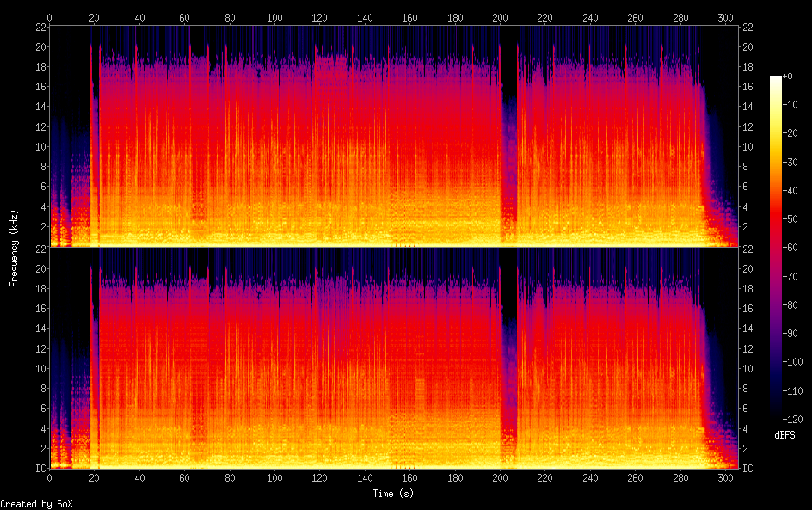Select the 20 kHz label right of lower channel
The width and height of the screenshot is (812, 510).
coord(747,268)
